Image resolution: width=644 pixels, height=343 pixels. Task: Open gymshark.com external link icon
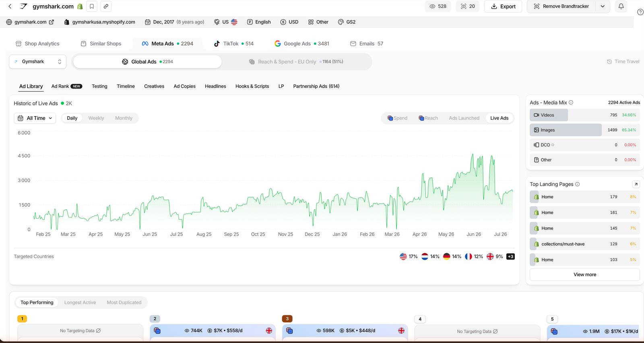[52, 22]
